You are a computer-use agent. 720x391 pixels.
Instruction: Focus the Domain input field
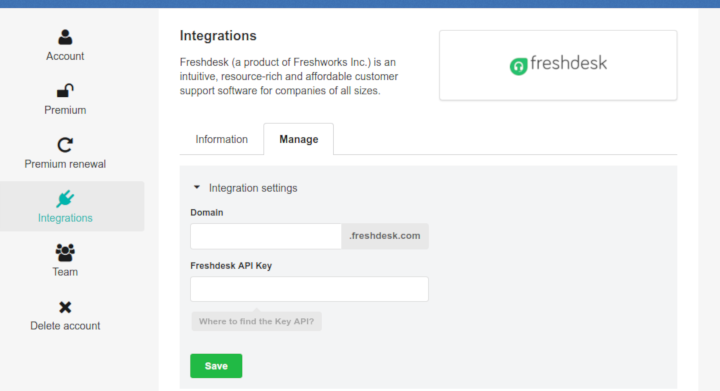click(266, 236)
